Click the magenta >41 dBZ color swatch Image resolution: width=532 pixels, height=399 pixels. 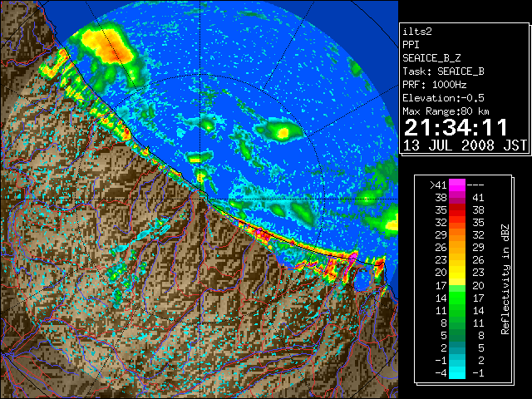pyautogui.click(x=457, y=185)
